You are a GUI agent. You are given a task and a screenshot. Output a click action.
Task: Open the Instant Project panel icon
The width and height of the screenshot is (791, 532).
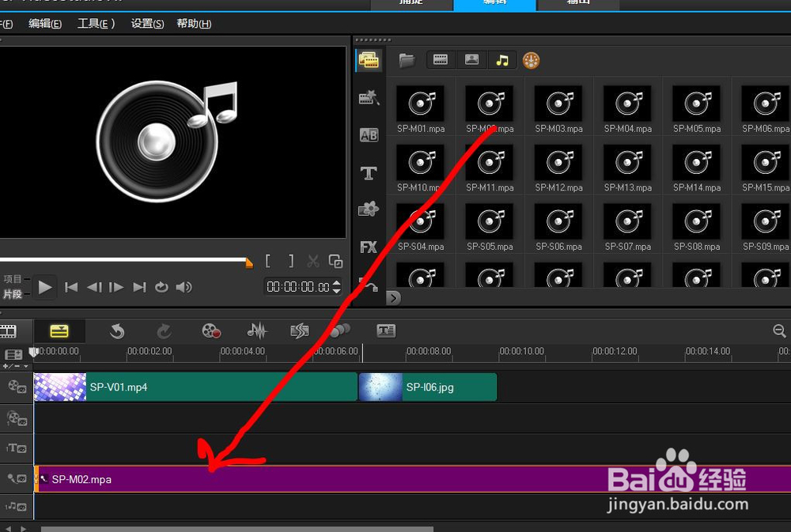[369, 97]
